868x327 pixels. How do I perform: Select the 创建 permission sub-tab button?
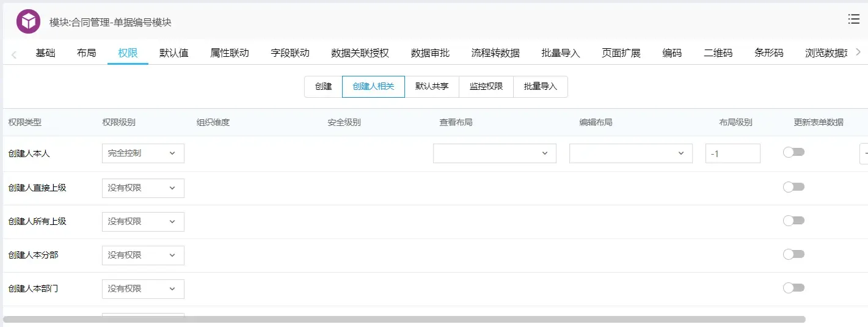(x=323, y=87)
